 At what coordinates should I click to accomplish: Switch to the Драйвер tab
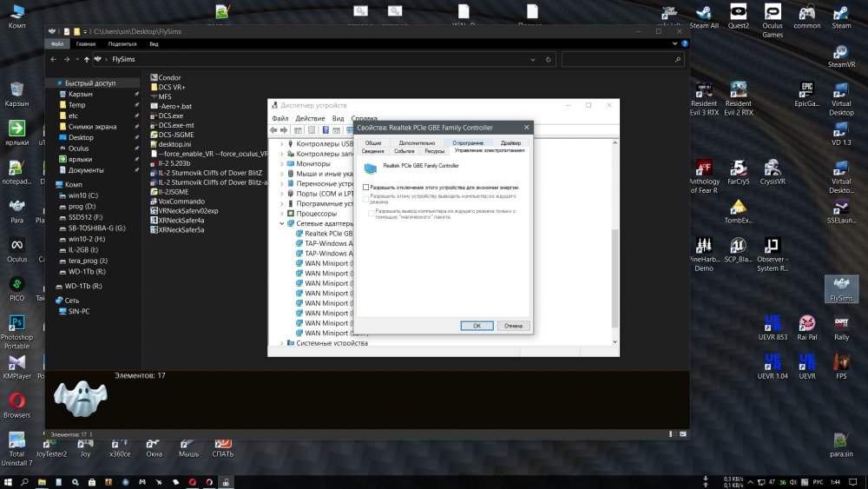pyautogui.click(x=510, y=142)
